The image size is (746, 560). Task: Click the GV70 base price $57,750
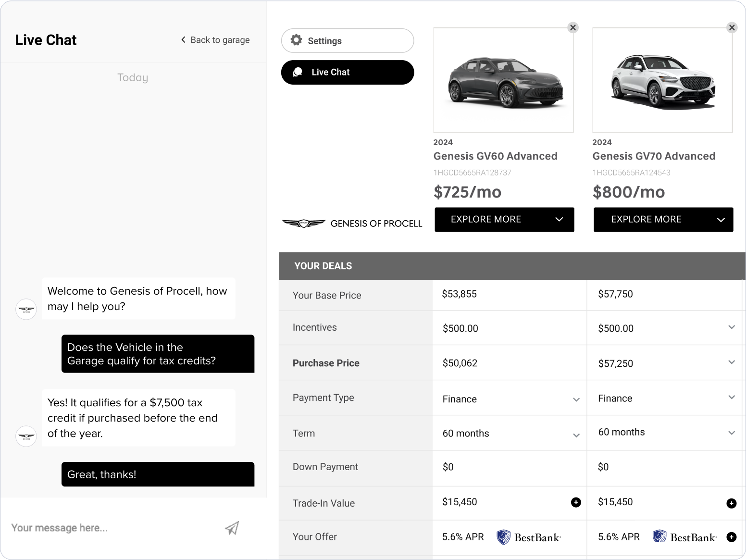(x=615, y=294)
